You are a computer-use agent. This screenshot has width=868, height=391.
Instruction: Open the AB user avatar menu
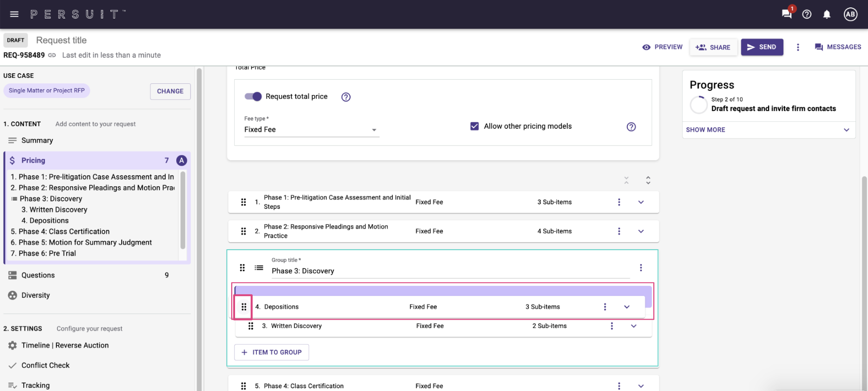[x=850, y=14]
